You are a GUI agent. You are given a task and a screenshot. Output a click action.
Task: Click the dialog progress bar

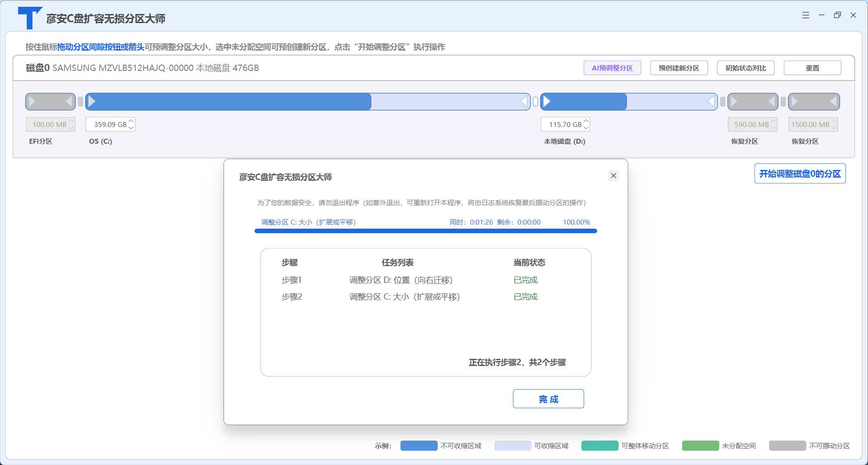(426, 231)
